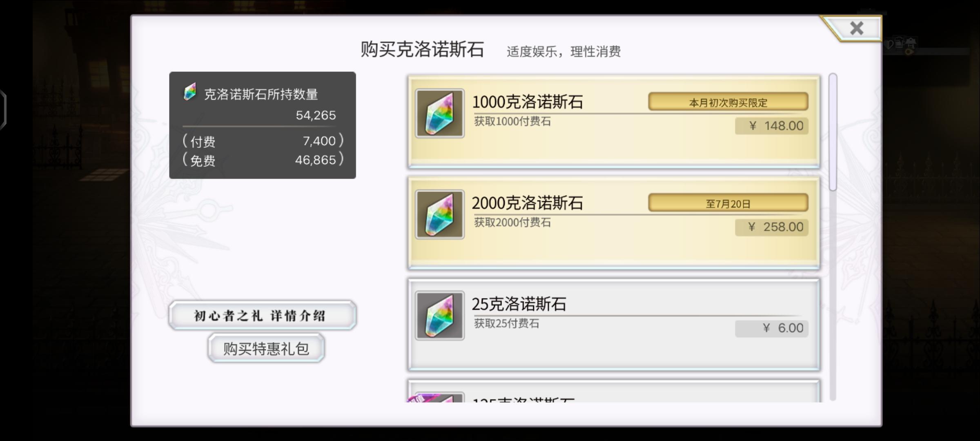Click the paid stones 付费 7,400 row
The height and width of the screenshot is (441, 980).
coord(263,141)
